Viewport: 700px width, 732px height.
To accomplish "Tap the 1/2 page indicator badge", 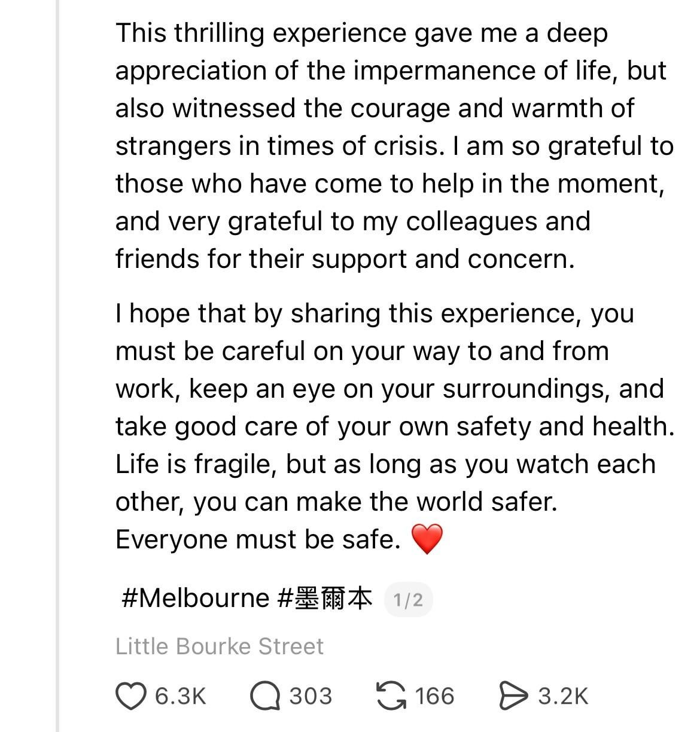I will tap(408, 599).
